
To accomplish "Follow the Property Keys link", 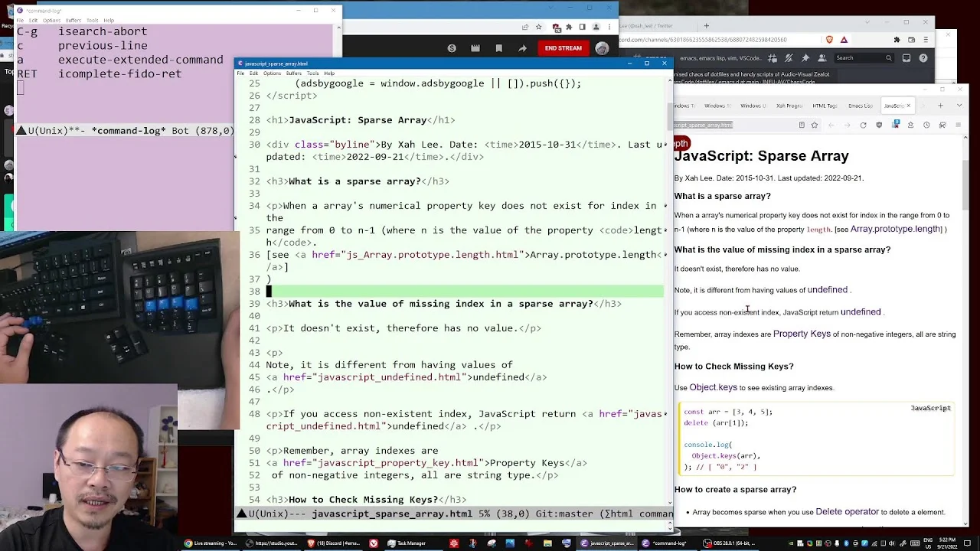I will tap(802, 334).
